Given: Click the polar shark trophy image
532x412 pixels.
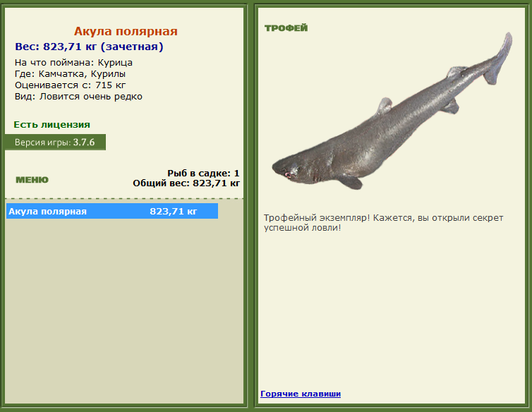Looking at the screenshot, I should tap(392, 111).
